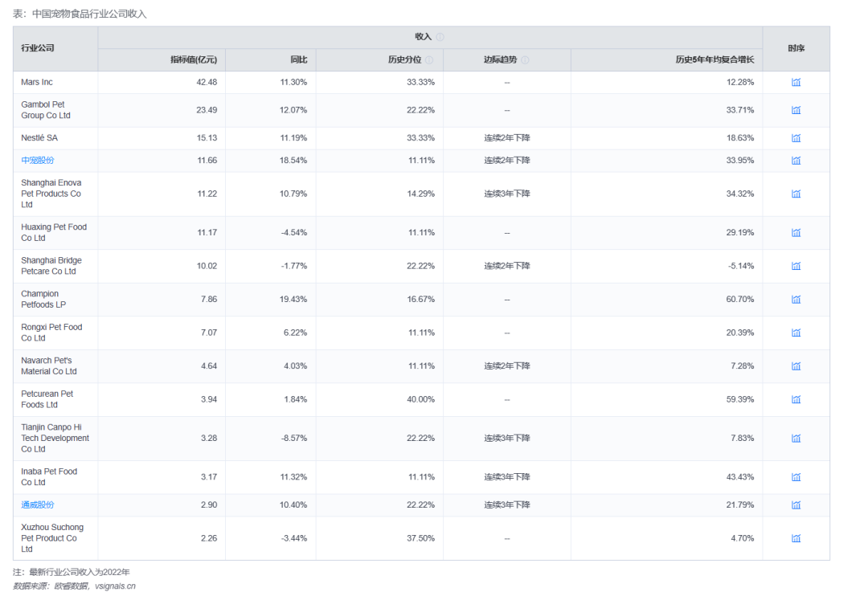Sort by the 指标值(亿元) column header

coord(193,60)
